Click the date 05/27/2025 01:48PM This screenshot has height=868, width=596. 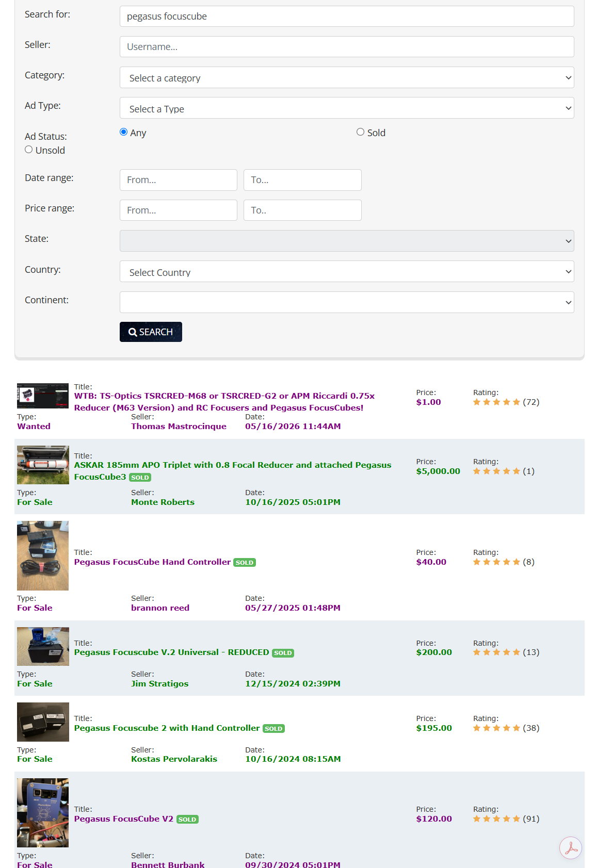click(293, 608)
